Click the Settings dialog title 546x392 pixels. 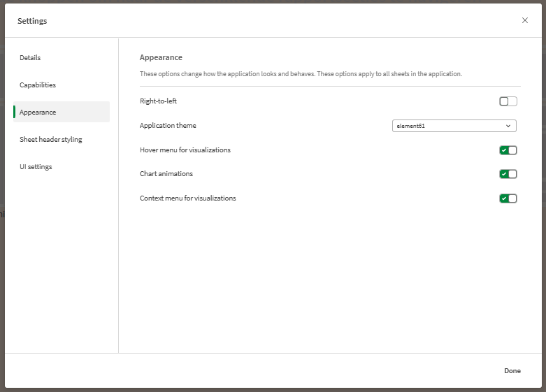coord(32,21)
